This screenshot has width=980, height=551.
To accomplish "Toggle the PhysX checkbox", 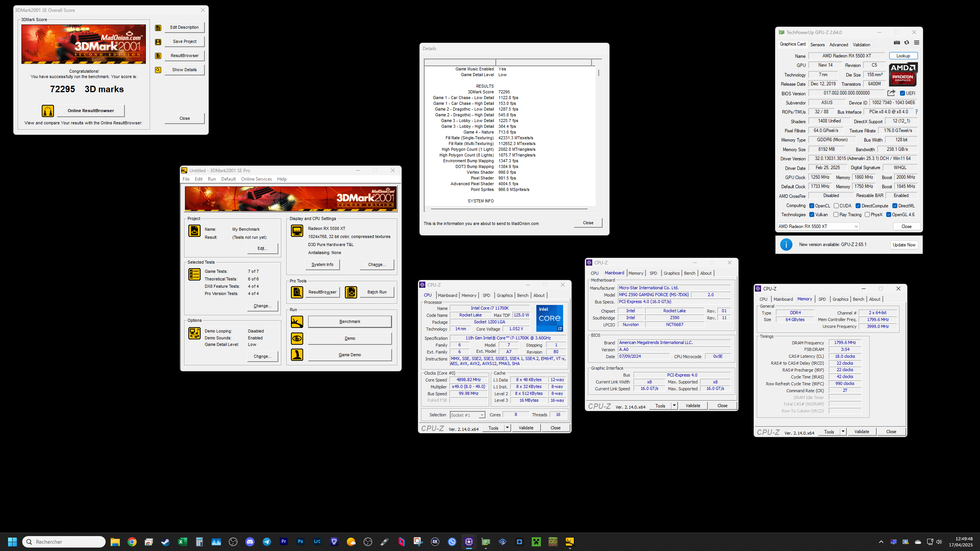I will coord(867,215).
